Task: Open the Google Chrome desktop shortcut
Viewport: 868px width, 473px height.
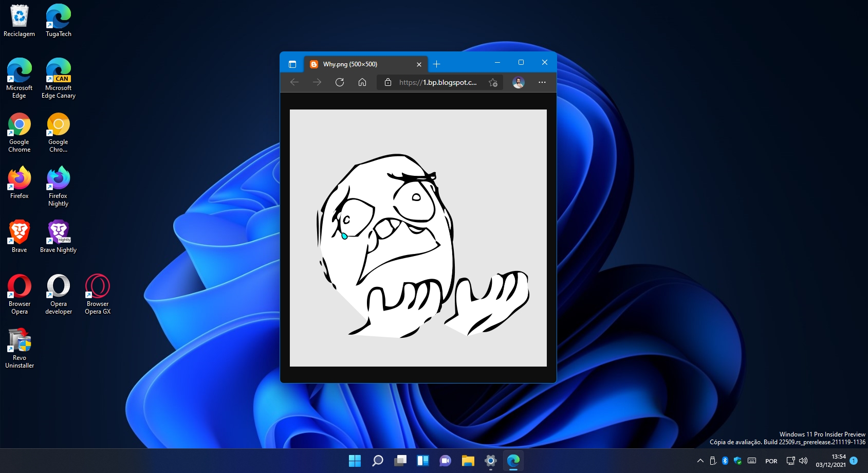Action: [20, 133]
